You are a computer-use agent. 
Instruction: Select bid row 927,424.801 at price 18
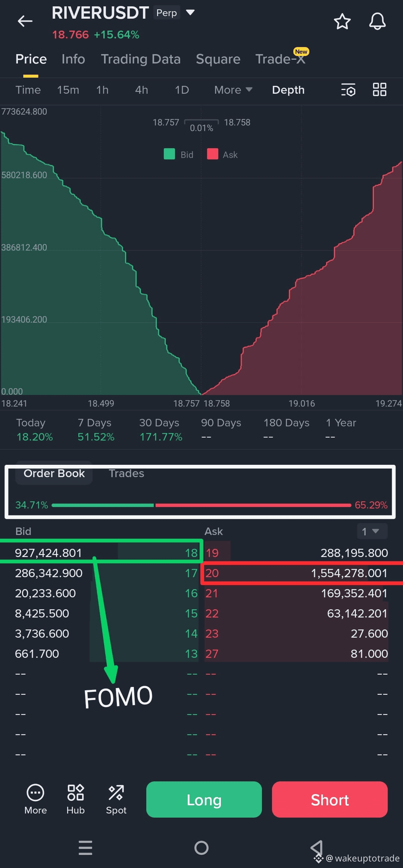(x=106, y=553)
